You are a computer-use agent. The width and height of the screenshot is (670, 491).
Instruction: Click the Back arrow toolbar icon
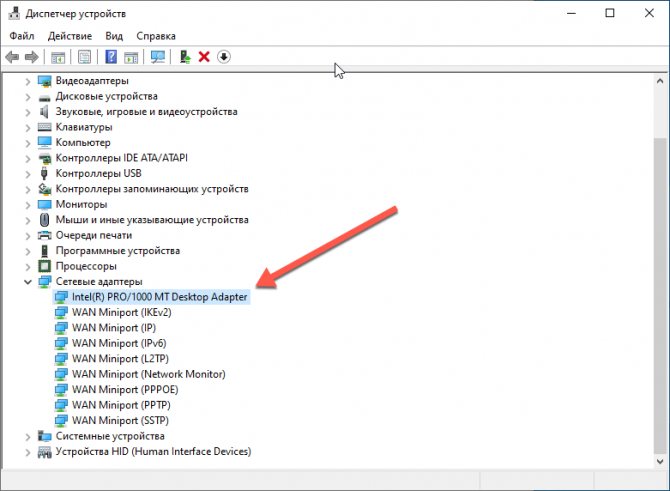(12, 57)
